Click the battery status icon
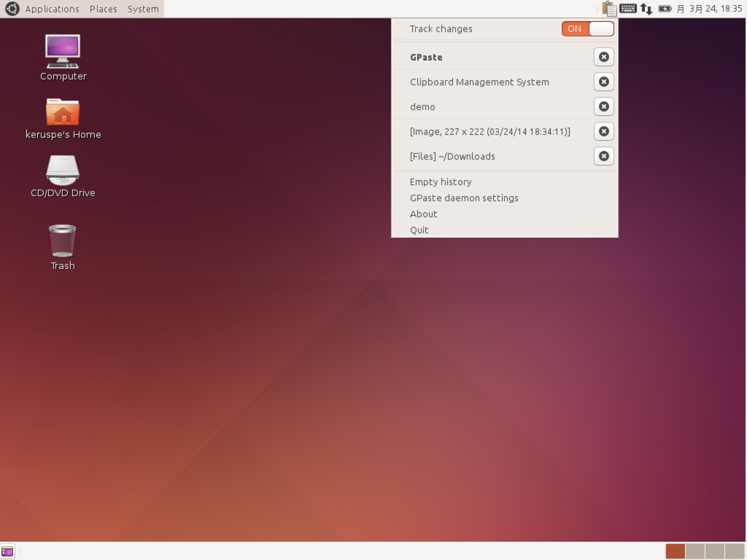 [665, 9]
